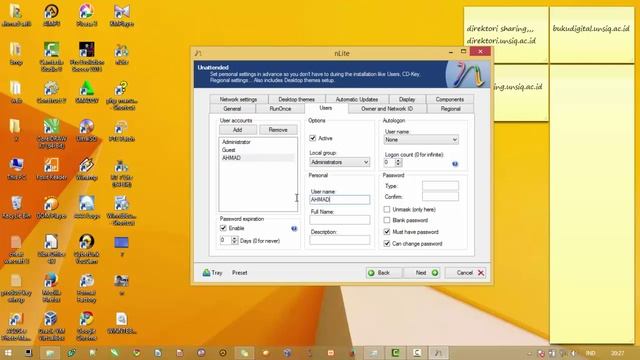The image size is (640, 360).
Task: Click the Full Name input field
Action: click(340, 220)
